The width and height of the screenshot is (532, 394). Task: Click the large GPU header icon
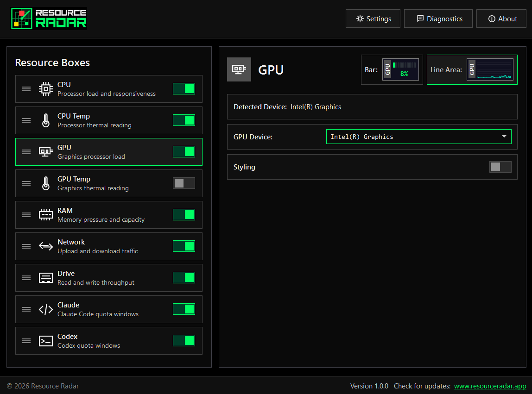coord(239,69)
